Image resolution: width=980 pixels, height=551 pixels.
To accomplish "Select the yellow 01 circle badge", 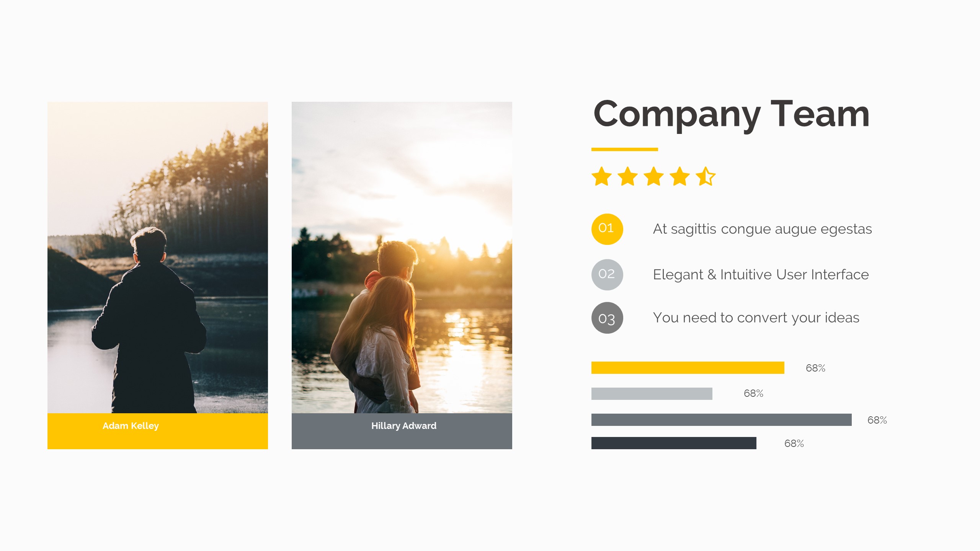I will (x=607, y=229).
